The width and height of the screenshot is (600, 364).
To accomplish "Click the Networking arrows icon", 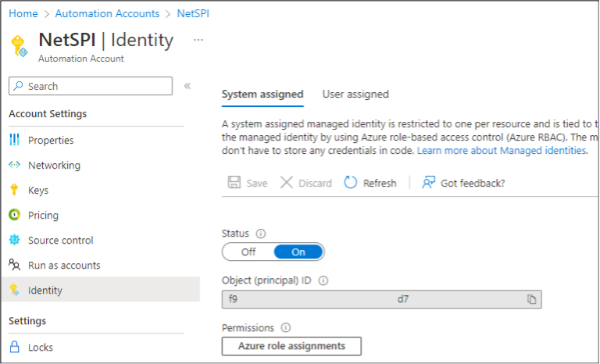I will coord(14,165).
